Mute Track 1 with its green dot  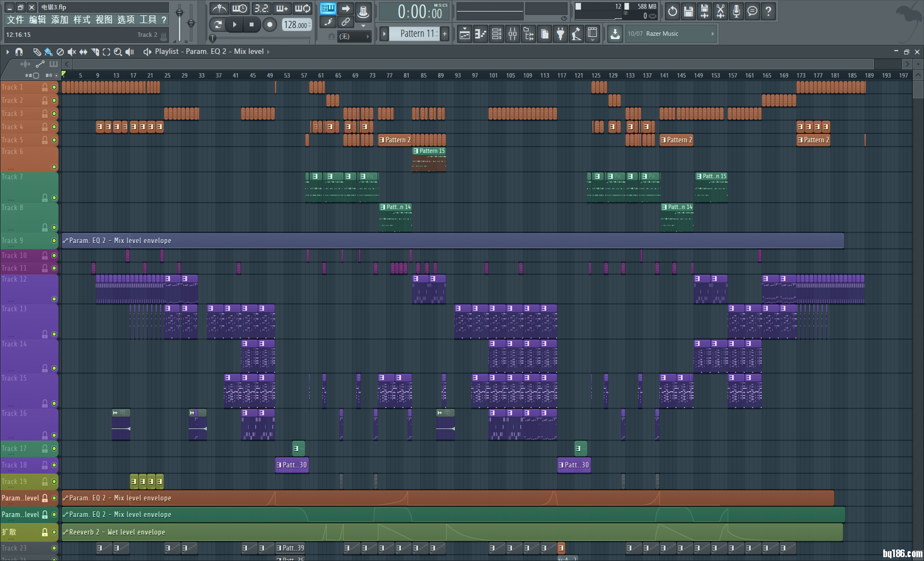click(x=54, y=87)
